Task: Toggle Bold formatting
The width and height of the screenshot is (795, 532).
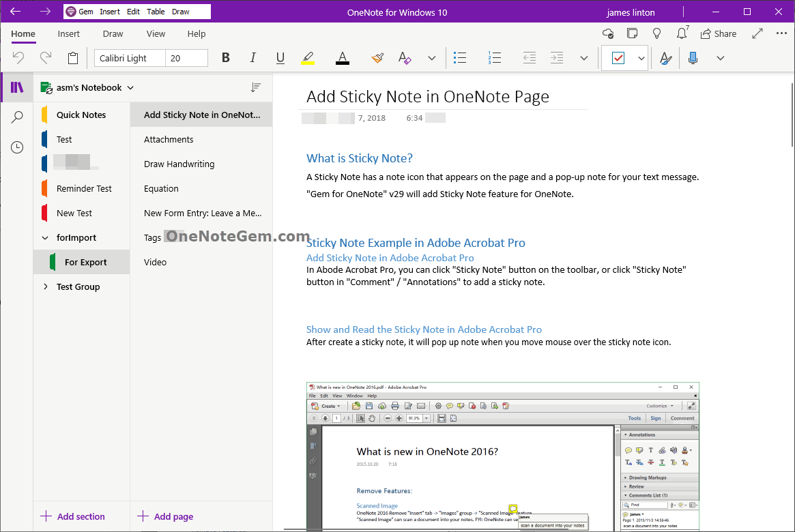Action: 226,58
